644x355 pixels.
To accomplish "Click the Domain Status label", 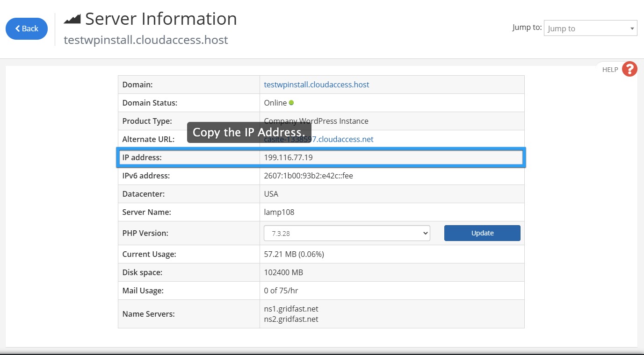I will click(150, 103).
